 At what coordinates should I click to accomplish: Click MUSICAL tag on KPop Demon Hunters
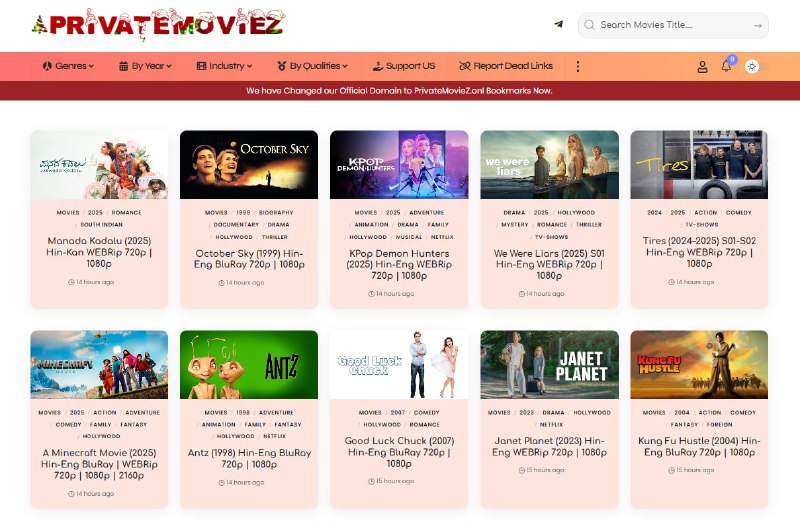(x=409, y=237)
